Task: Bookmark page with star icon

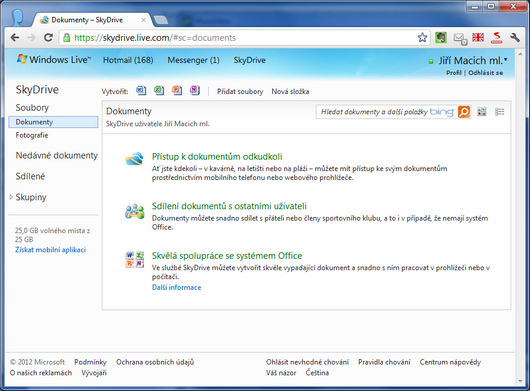Action: tap(422, 38)
